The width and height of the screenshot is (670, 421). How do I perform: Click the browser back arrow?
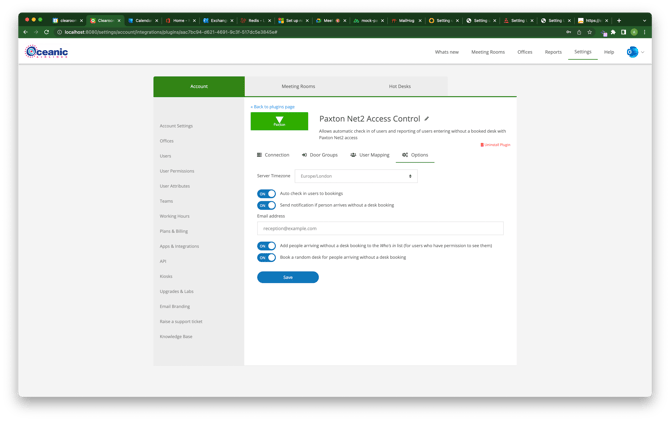tap(26, 32)
